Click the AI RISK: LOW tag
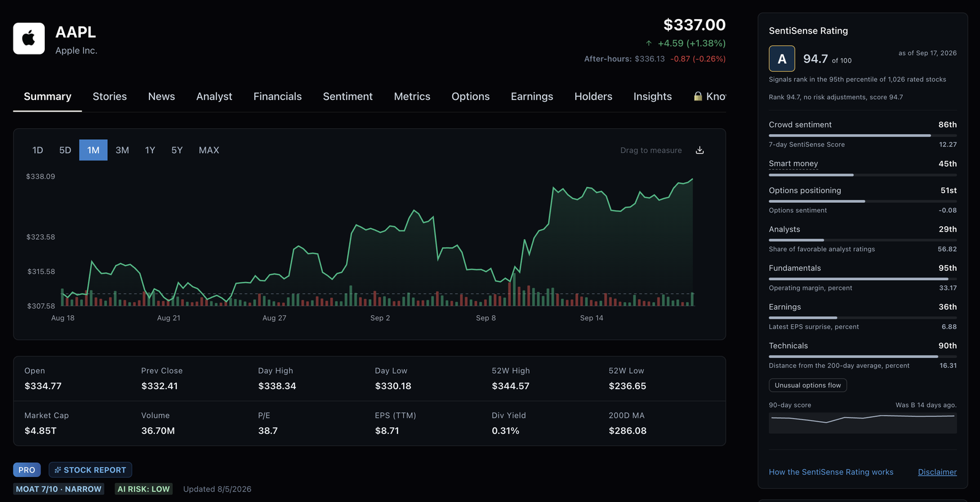980x502 pixels. click(143, 489)
